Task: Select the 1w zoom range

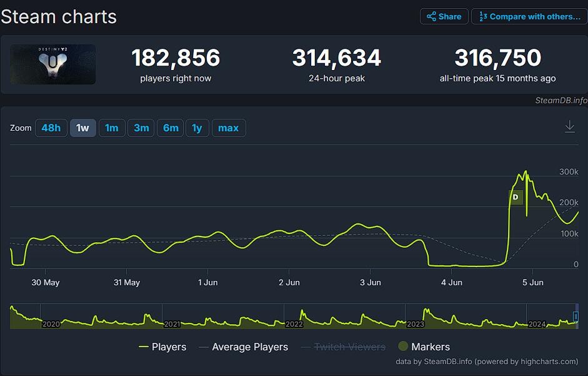Action: click(x=82, y=128)
